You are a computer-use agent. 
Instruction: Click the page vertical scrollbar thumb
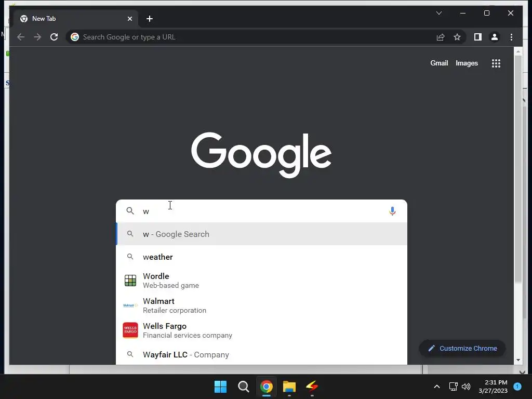(x=518, y=169)
